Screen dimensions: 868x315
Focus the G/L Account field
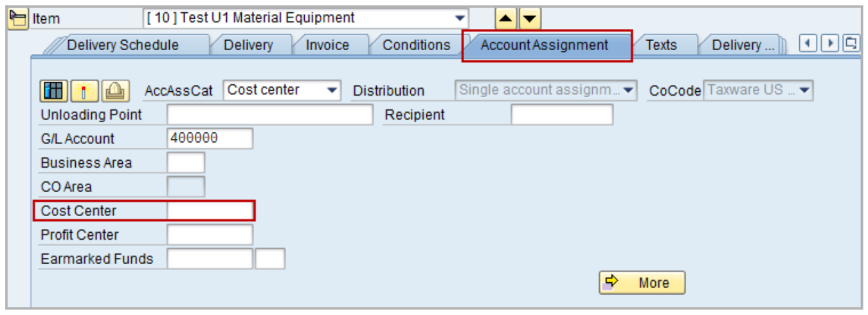pos(210,139)
